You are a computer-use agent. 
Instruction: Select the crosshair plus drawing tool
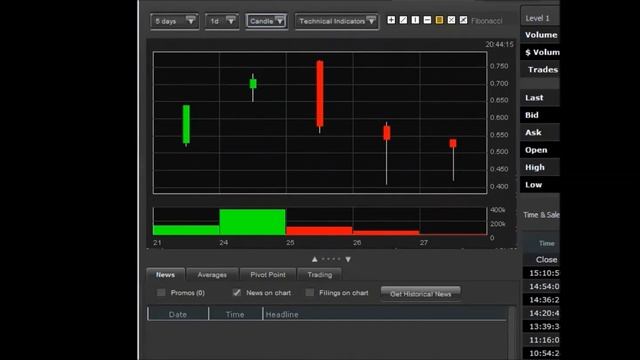click(x=391, y=20)
